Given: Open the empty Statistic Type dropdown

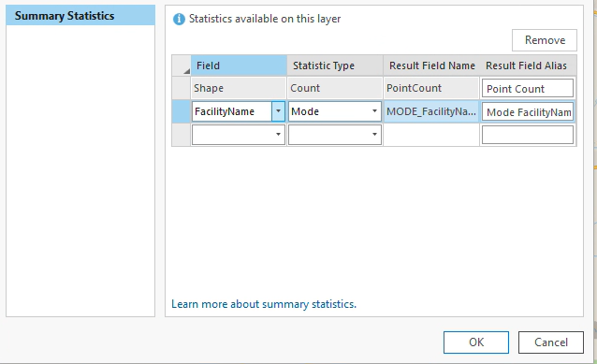Looking at the screenshot, I should [x=374, y=135].
